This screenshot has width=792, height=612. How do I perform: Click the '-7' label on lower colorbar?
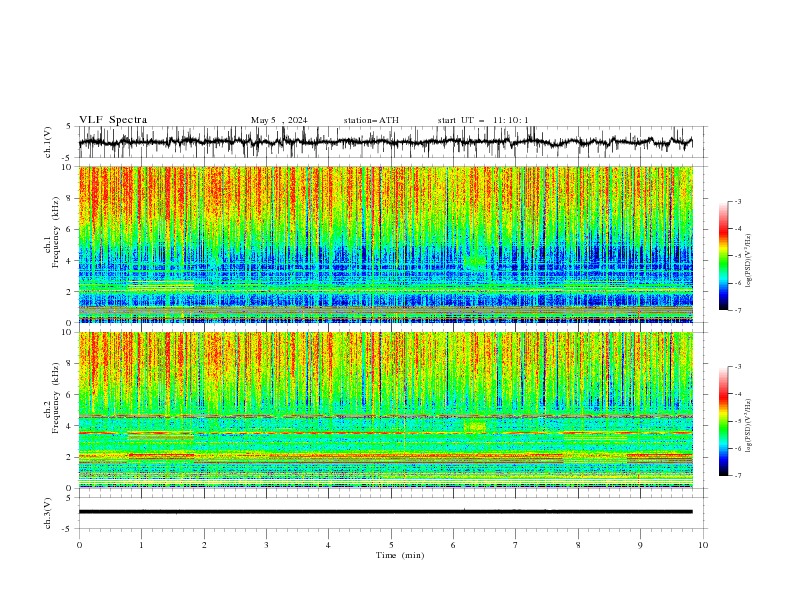pos(737,476)
